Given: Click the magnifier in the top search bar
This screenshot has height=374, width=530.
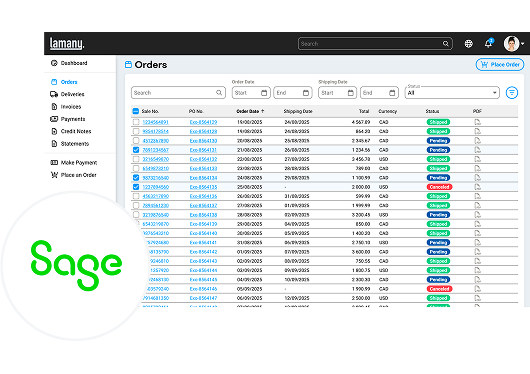Looking at the screenshot, I should click(445, 44).
